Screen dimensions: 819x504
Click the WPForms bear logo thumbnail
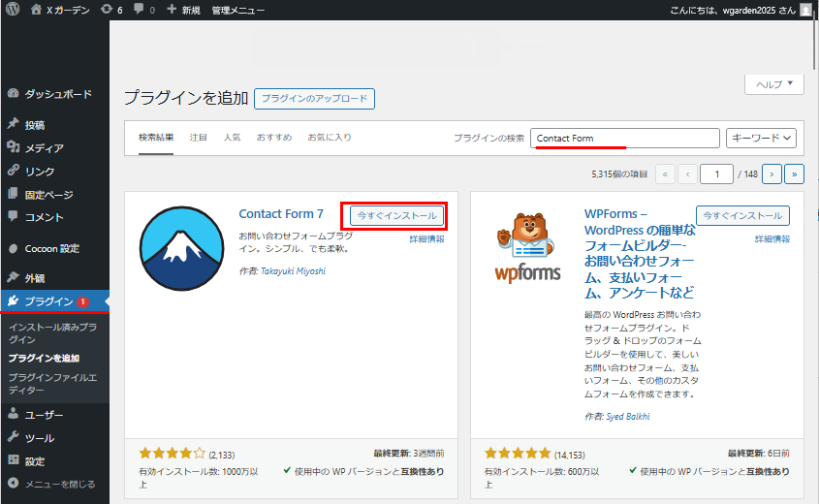[527, 249]
